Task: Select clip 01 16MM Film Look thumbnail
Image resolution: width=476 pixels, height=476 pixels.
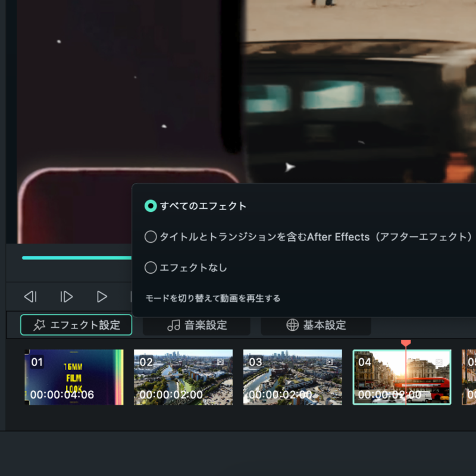Action: pyautogui.click(x=74, y=377)
